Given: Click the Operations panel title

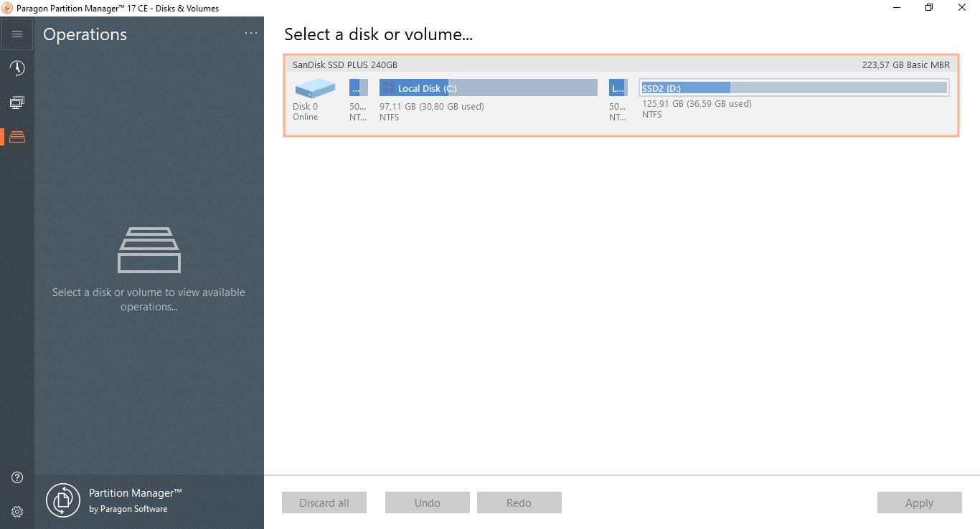Looking at the screenshot, I should tap(85, 34).
